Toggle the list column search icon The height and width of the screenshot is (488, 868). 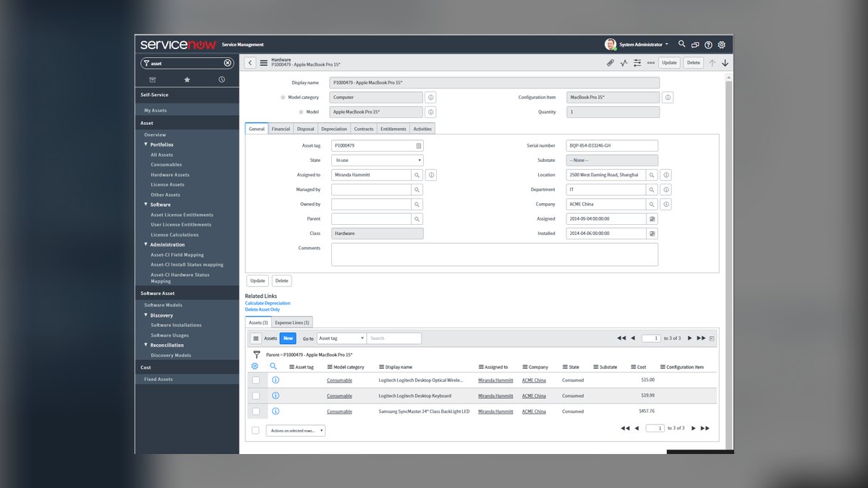pyautogui.click(x=273, y=367)
